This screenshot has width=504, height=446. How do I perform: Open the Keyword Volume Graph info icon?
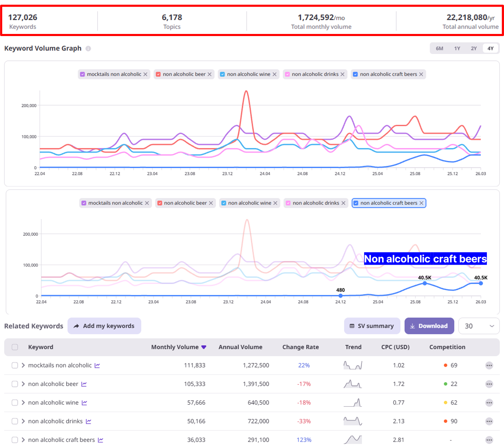88,49
